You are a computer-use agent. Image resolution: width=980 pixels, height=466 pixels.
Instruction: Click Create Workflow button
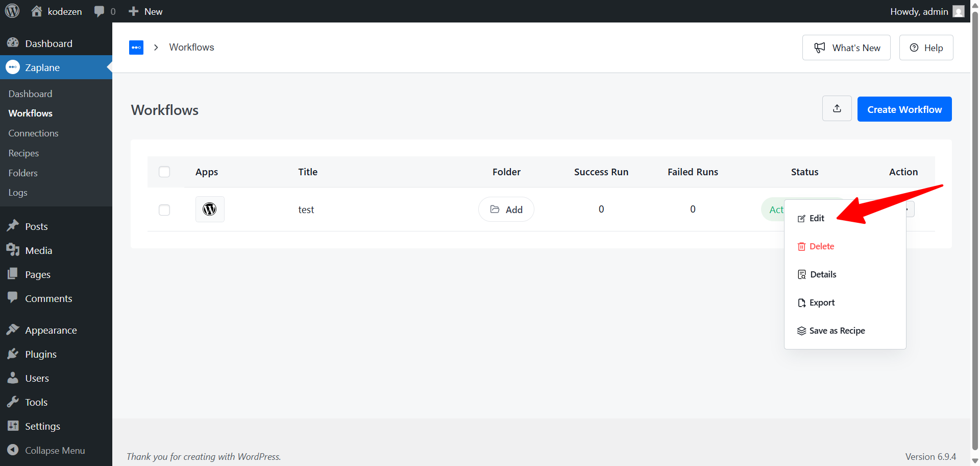tap(904, 109)
